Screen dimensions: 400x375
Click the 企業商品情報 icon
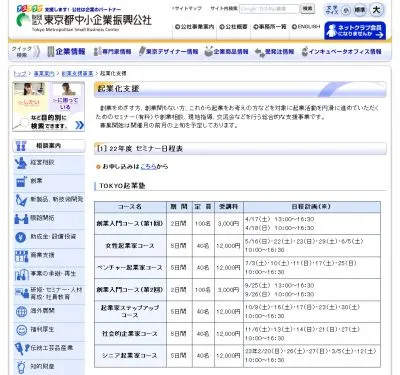[208, 52]
